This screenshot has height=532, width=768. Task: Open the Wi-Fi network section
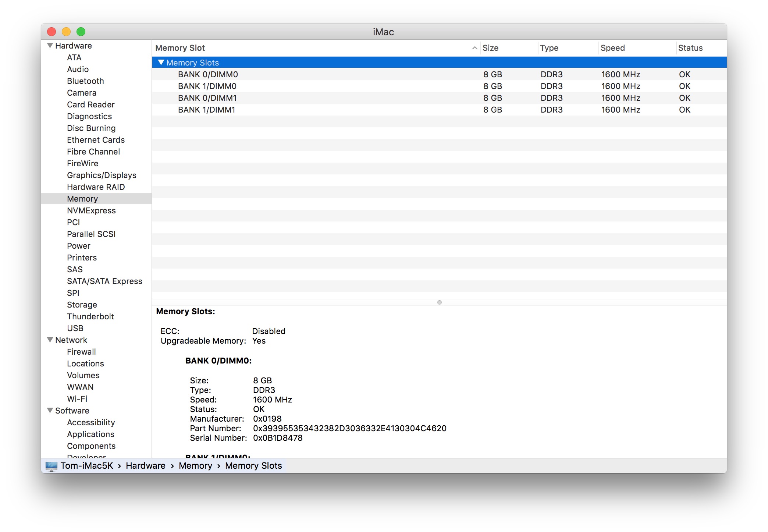coord(77,399)
